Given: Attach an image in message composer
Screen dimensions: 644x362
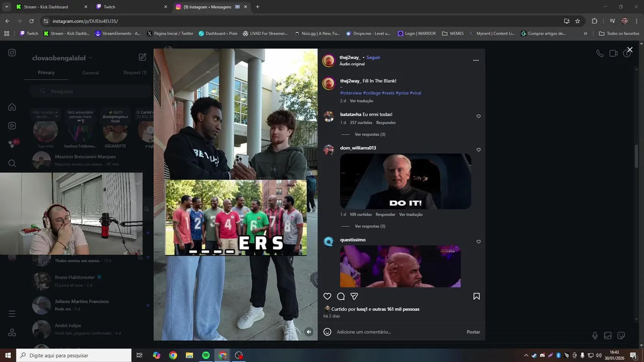Looking at the screenshot, I should pyautogui.click(x=608, y=335).
